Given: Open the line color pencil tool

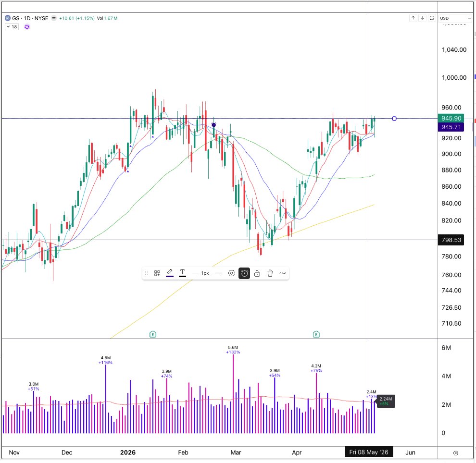Looking at the screenshot, I should [170, 273].
